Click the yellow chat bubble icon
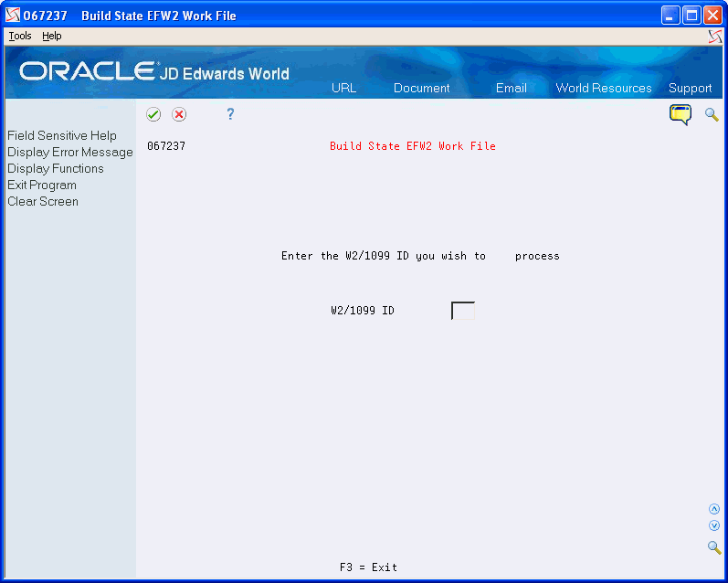728x583 pixels. (681, 114)
